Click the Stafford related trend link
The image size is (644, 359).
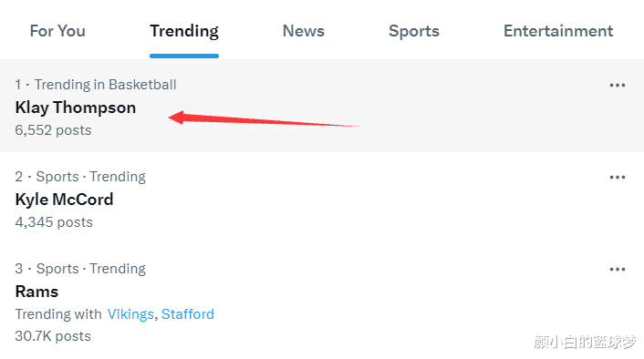pos(188,314)
